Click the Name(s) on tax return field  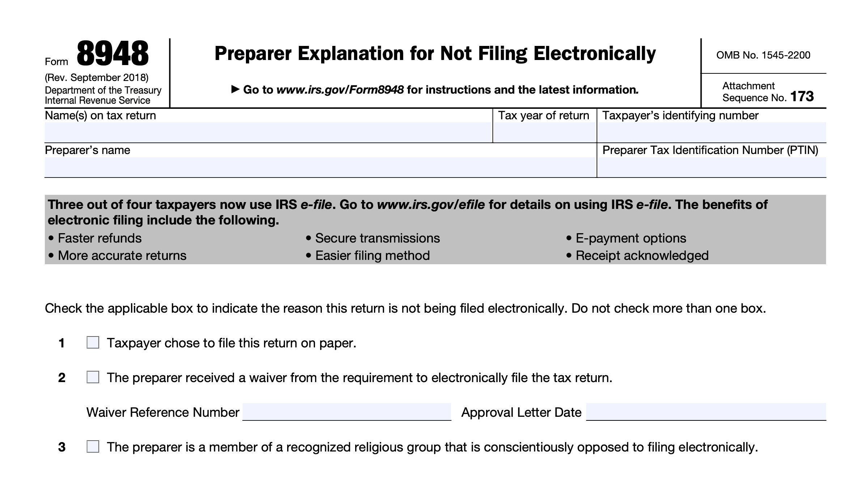point(268,132)
